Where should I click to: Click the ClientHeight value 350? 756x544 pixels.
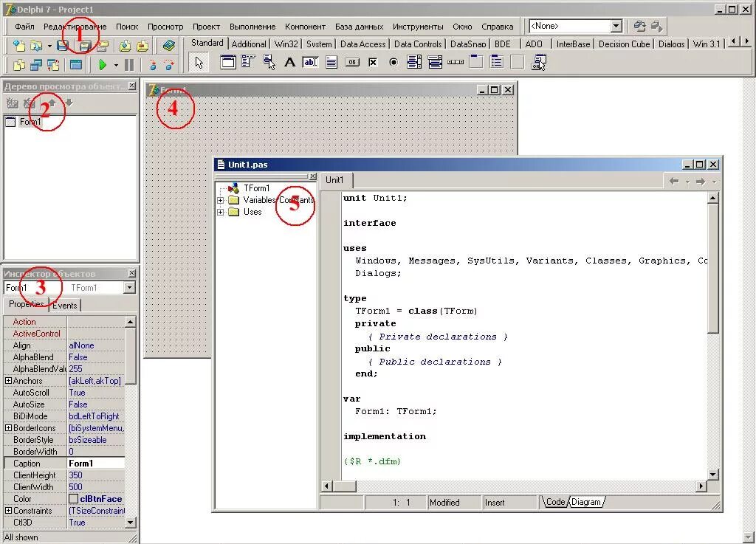click(96, 475)
